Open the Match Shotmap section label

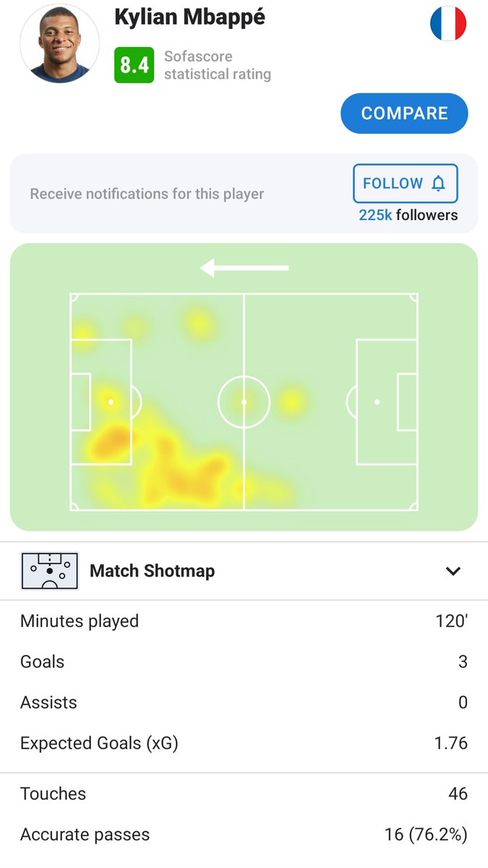(x=152, y=571)
